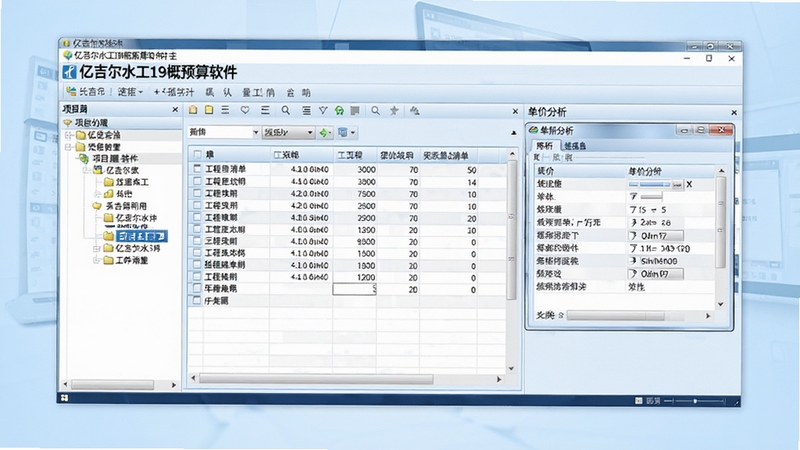This screenshot has width=800, height=450.
Task: Close the docked 单价分析 side panel
Action: coord(734,112)
